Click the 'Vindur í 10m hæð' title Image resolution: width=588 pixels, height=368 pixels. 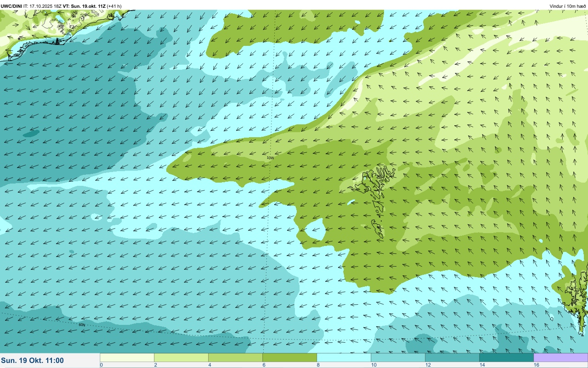[567, 6]
